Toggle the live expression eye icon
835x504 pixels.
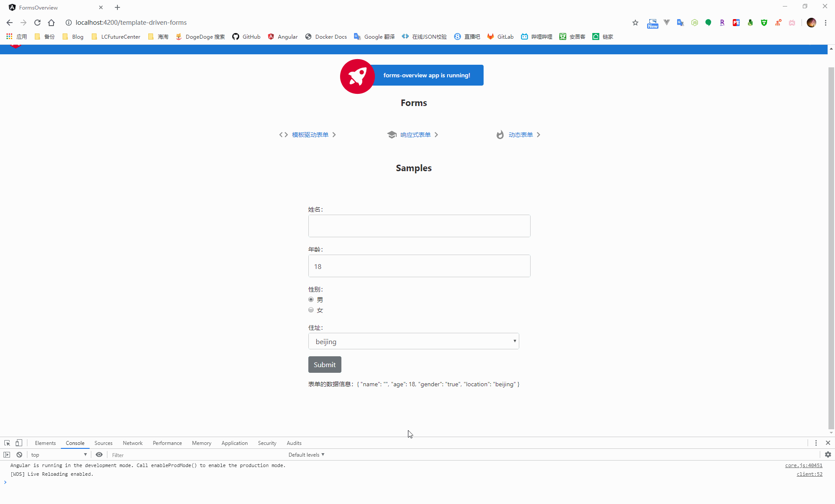[99, 454]
